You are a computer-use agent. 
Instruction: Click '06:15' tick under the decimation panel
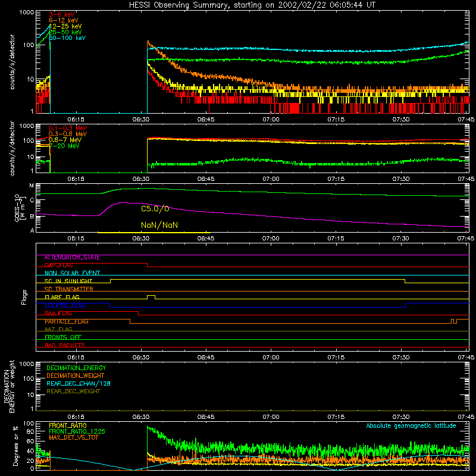pos(76,417)
